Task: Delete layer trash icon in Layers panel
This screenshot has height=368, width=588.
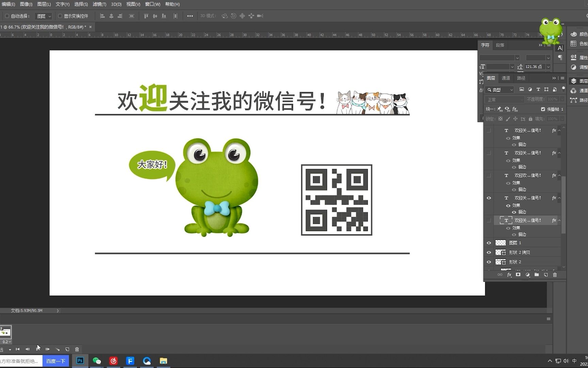Action: point(555,275)
